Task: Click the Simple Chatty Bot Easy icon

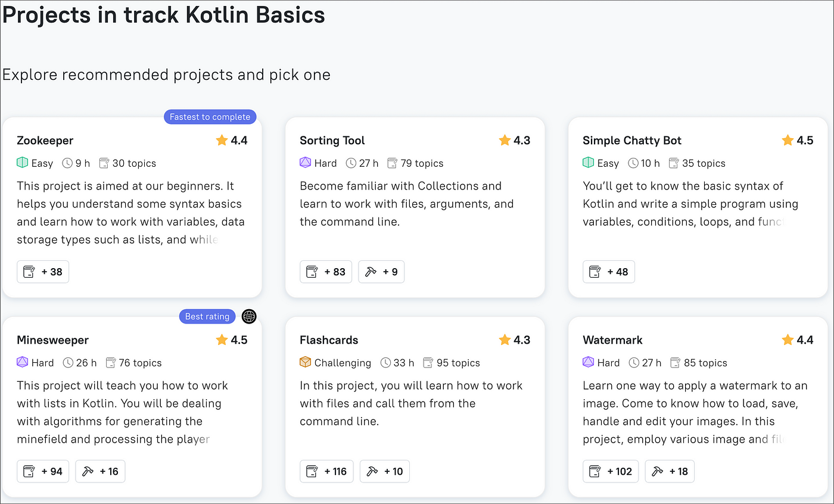Action: click(589, 163)
